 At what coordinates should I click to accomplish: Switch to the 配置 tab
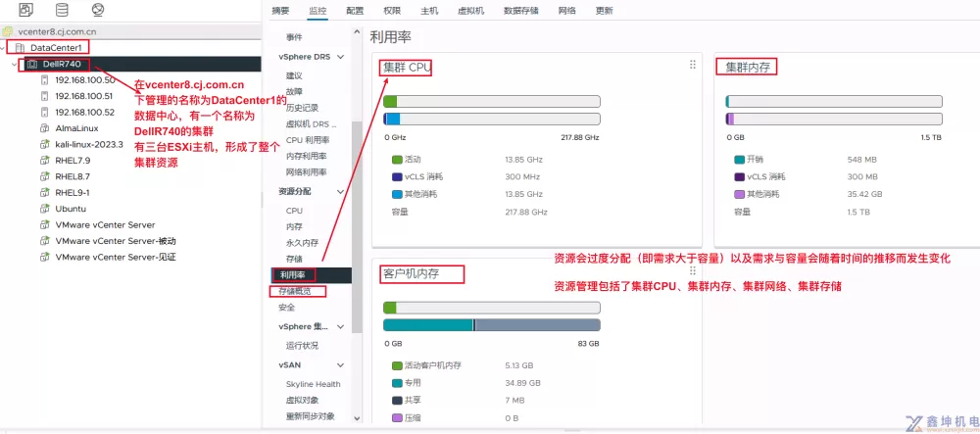point(355,11)
